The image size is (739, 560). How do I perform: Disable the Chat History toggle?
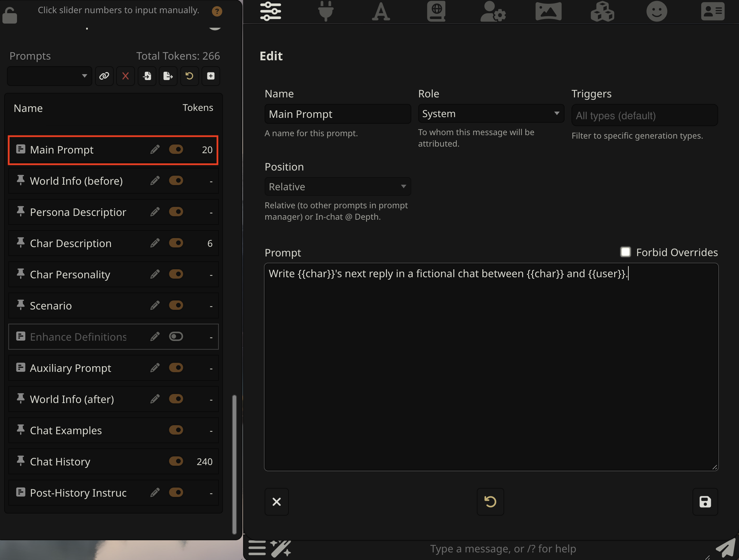point(176,461)
